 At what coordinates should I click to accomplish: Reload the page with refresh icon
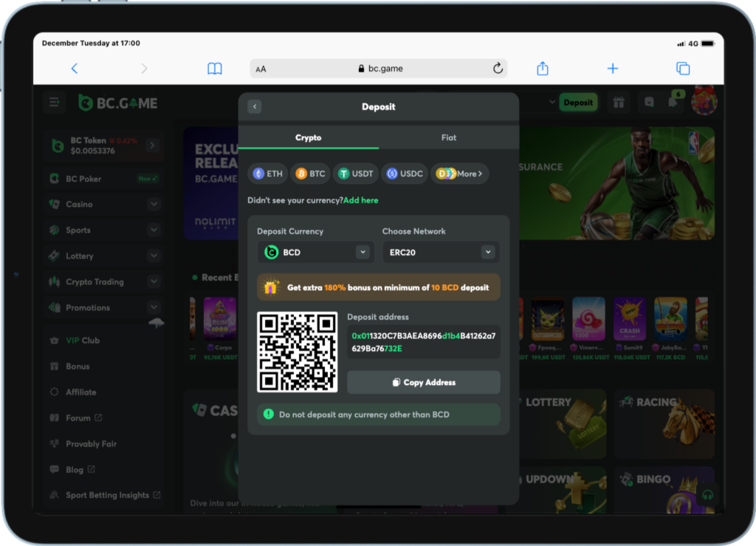[498, 69]
